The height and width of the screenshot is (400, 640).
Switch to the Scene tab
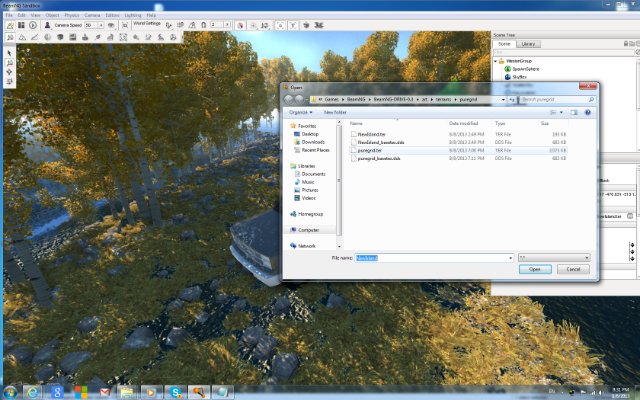504,44
